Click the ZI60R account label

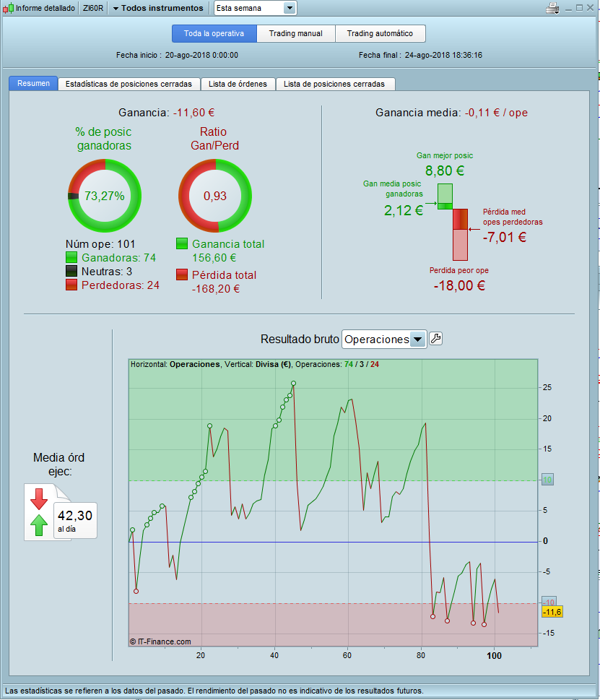pyautogui.click(x=93, y=8)
